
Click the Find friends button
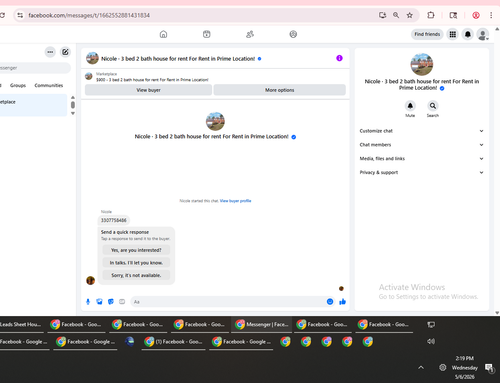tap(427, 34)
